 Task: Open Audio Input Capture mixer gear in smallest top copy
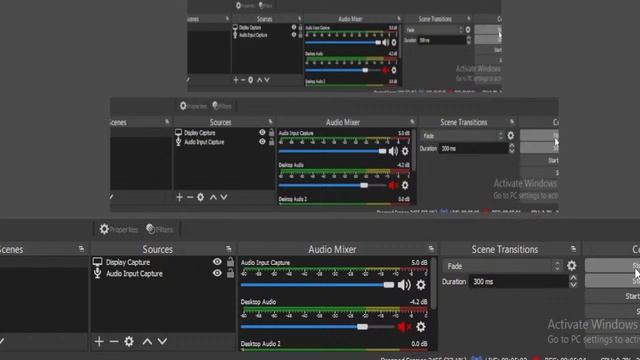coord(393,42)
